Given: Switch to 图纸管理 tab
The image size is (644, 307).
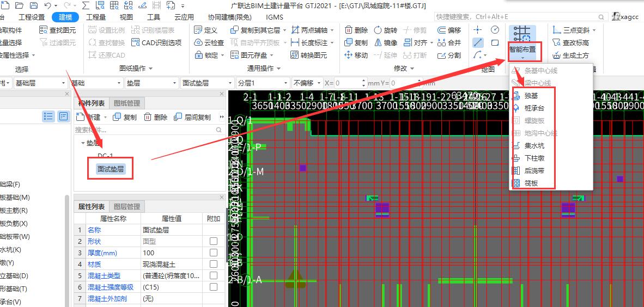Looking at the screenshot, I should pyautogui.click(x=127, y=103).
